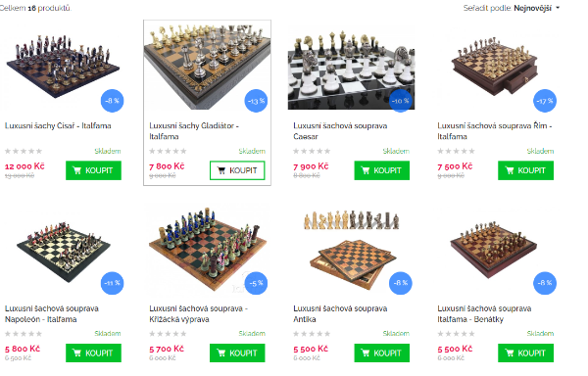
Task: Click KOUPIT for the Benátky chess set
Action: pos(525,352)
